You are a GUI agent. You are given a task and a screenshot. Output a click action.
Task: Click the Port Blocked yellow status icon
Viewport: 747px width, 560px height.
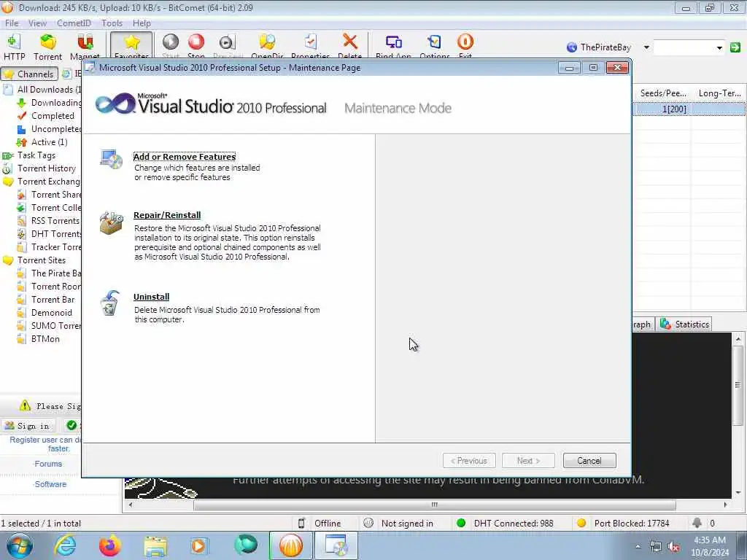pos(581,523)
